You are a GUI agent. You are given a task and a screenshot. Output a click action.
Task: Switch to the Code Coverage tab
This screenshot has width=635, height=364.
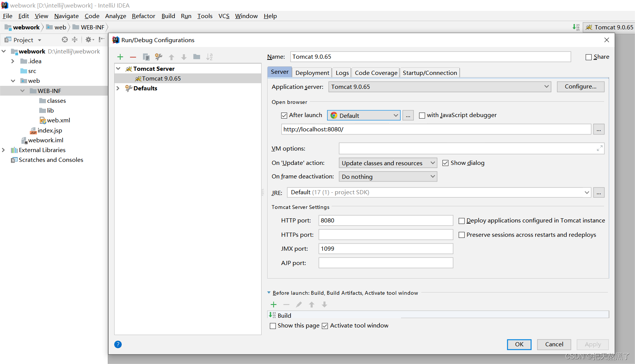click(376, 73)
